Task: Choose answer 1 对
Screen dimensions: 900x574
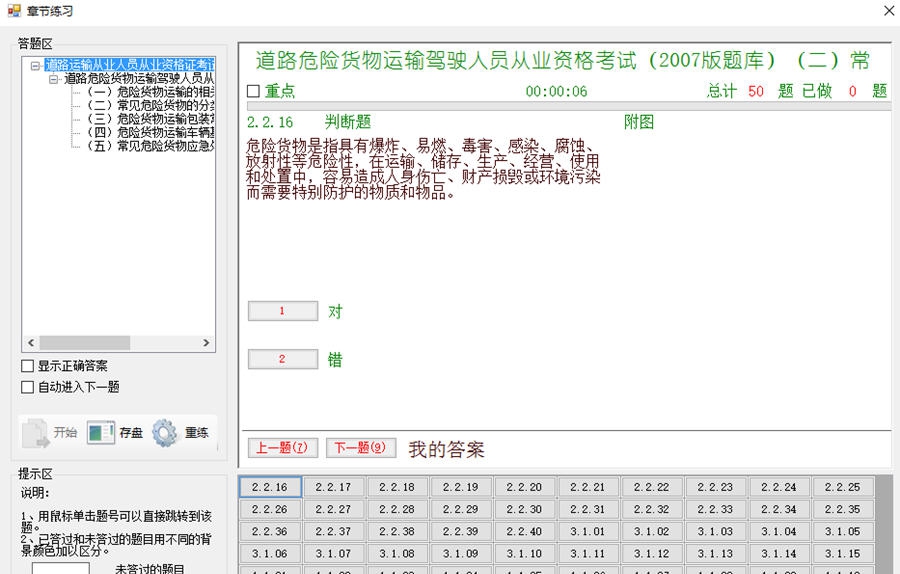Action: click(282, 311)
